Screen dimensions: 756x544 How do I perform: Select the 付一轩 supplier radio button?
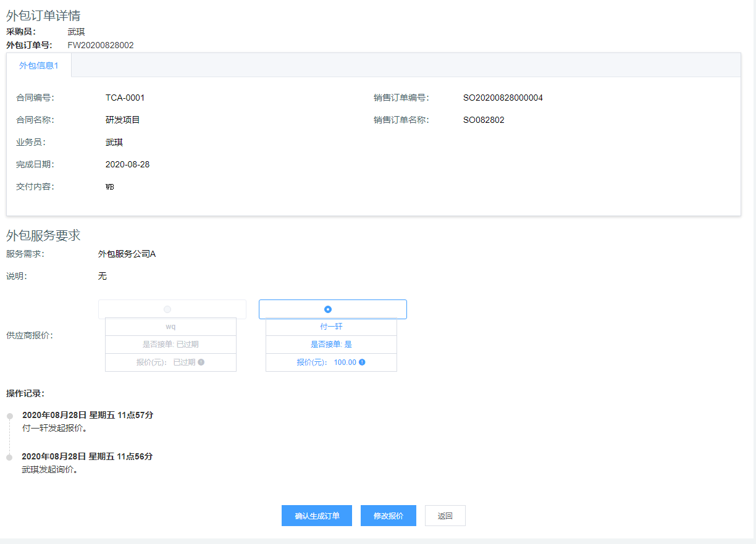point(328,309)
